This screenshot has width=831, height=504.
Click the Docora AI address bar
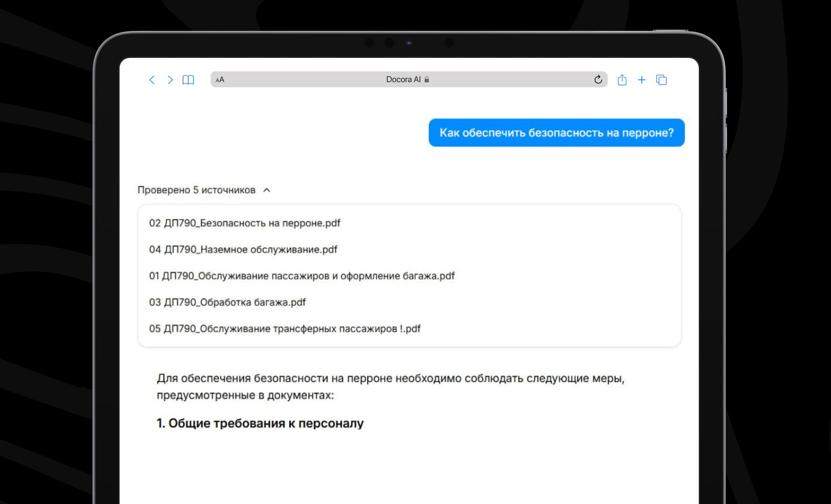(x=409, y=79)
